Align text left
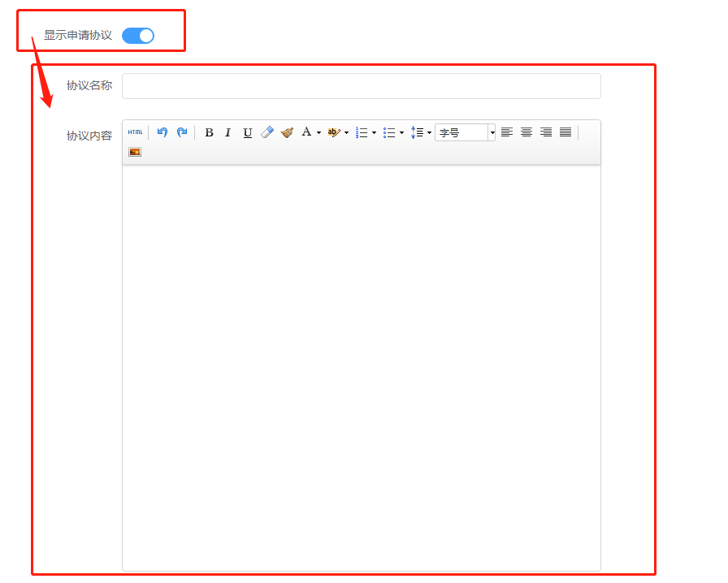 (x=507, y=132)
